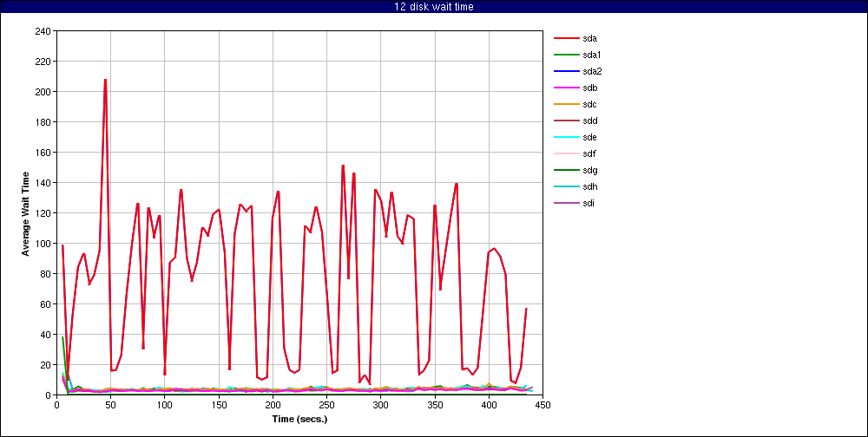Click the sda legend label
Viewport: 868px width, 437px height.
589,39
